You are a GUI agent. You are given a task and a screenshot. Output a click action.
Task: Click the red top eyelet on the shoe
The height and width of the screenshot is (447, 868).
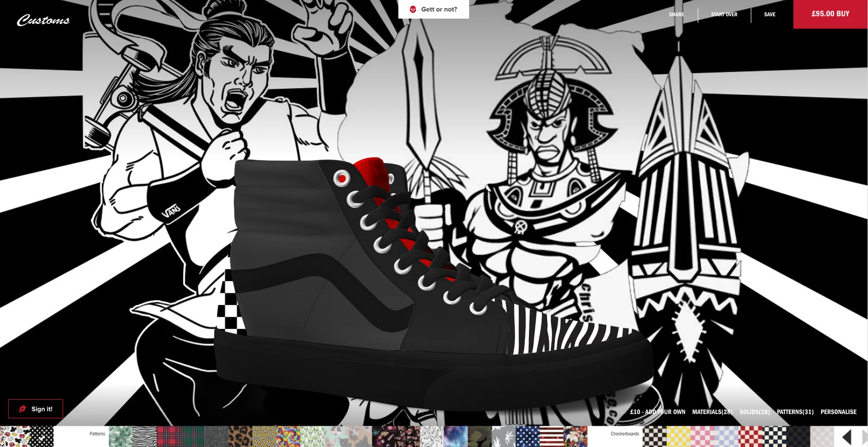[x=342, y=179]
